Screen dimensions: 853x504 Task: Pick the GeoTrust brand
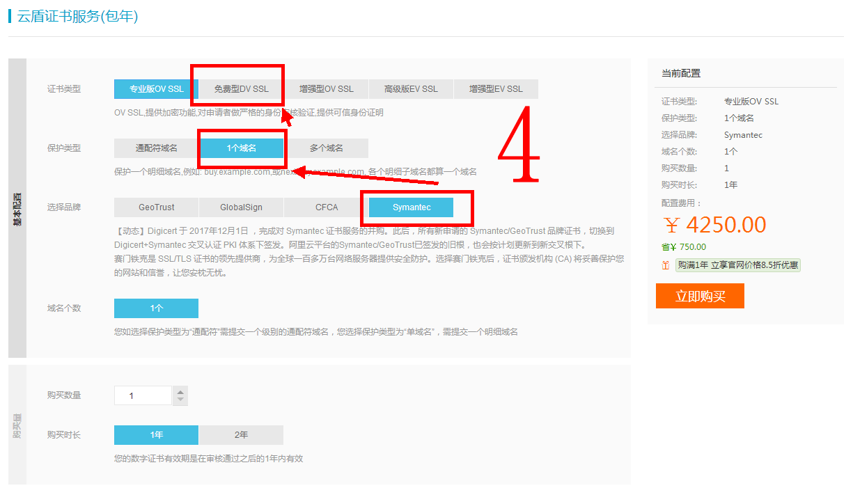[x=157, y=207]
